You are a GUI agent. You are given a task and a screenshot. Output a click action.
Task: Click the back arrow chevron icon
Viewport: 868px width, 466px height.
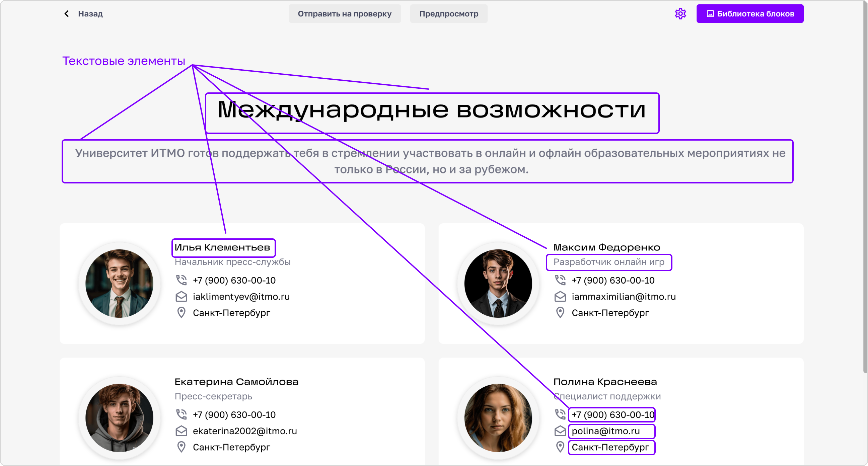click(67, 13)
